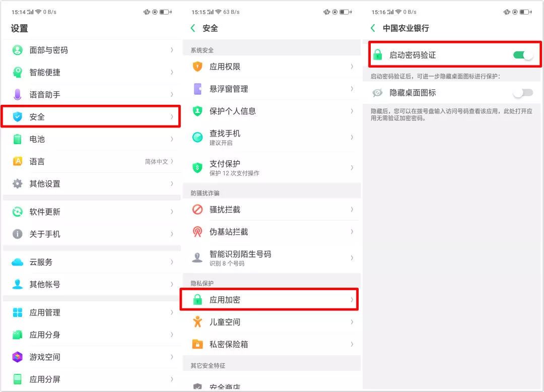Open 应用权限 via shield icon
The image size is (544, 392).
pyautogui.click(x=197, y=66)
